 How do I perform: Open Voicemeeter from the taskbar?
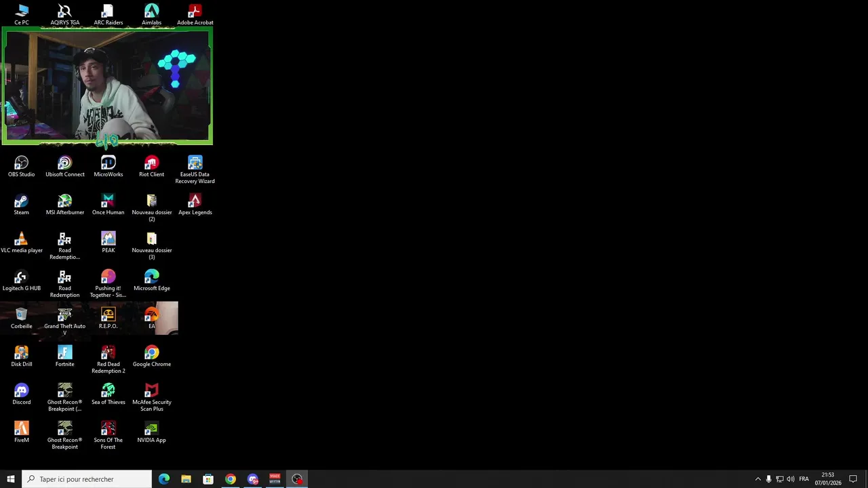pyautogui.click(x=275, y=479)
